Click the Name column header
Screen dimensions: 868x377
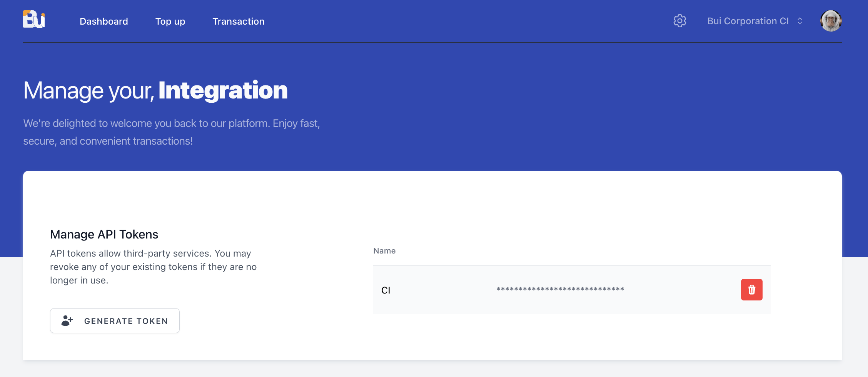[384, 251]
